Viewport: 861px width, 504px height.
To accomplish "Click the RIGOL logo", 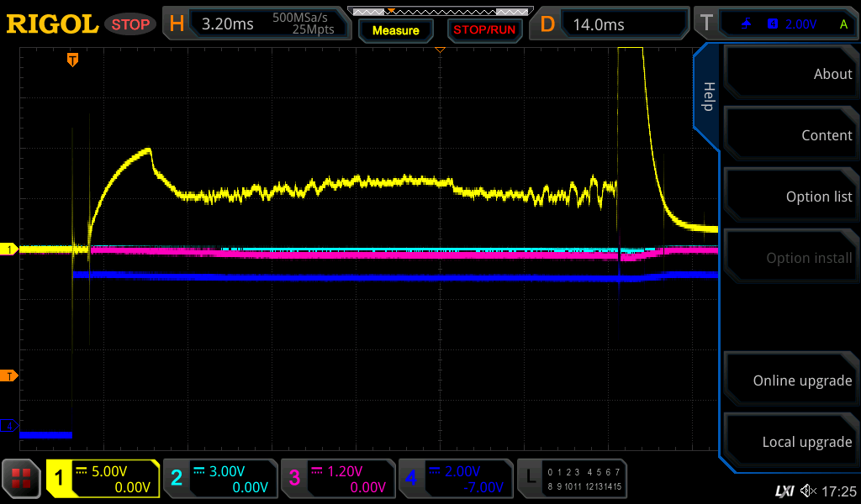I will (x=52, y=24).
